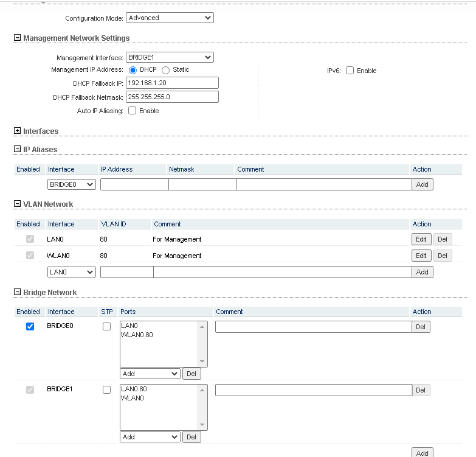This screenshot has width=476, height=457.
Task: Collapse the VLAN Network section icon
Action: pos(17,204)
